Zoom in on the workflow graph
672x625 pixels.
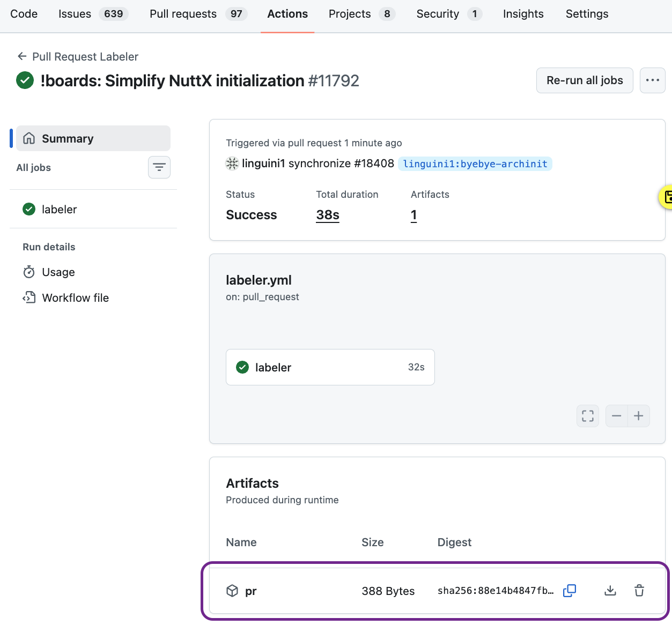638,415
